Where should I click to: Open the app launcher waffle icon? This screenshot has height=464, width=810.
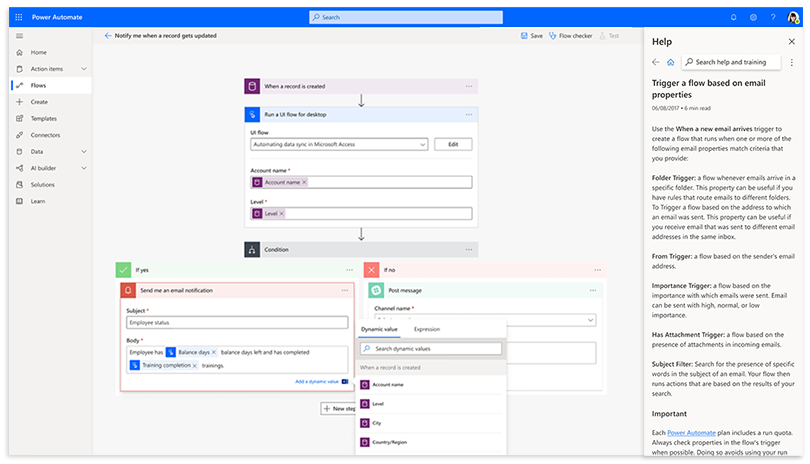coord(10,17)
